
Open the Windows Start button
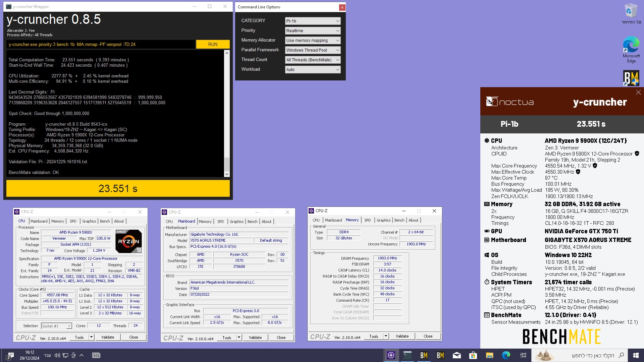click(636, 355)
